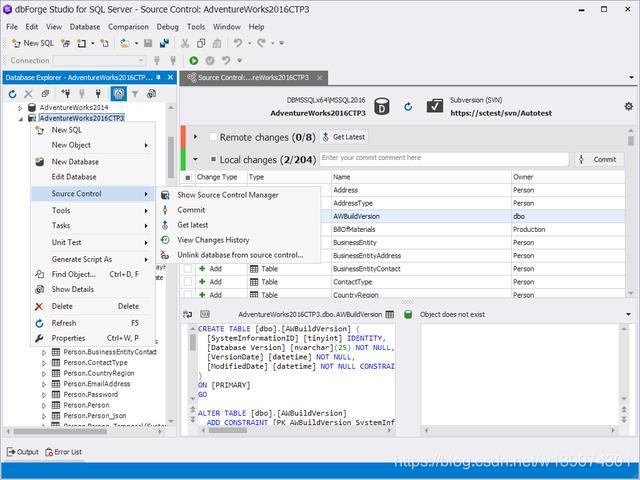Click the Paste icon in toolbar

click(x=217, y=43)
